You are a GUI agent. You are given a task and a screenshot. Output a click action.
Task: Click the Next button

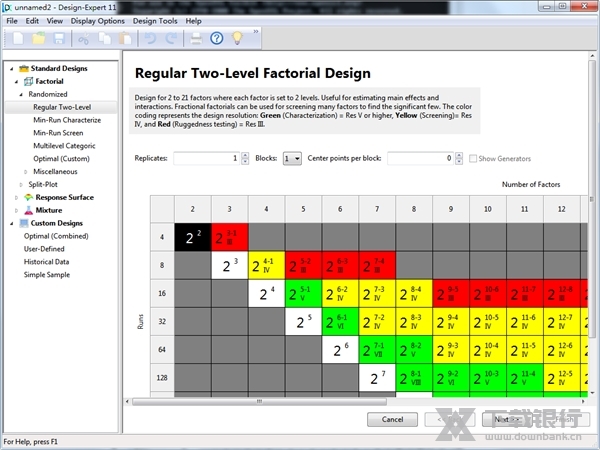coord(507,419)
